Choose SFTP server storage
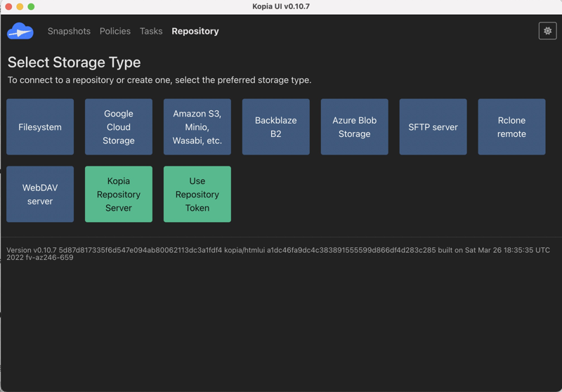This screenshot has height=392, width=562. click(433, 127)
